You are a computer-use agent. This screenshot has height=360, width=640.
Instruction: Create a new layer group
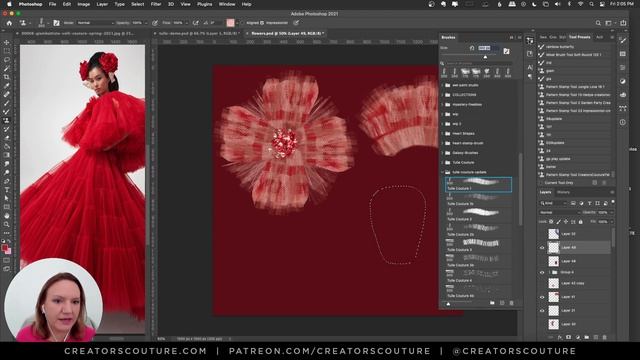587,337
